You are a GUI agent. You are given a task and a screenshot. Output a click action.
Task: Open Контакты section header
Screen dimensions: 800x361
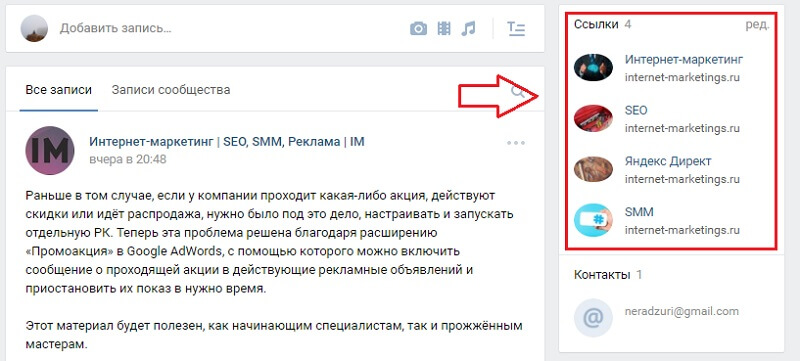click(602, 275)
